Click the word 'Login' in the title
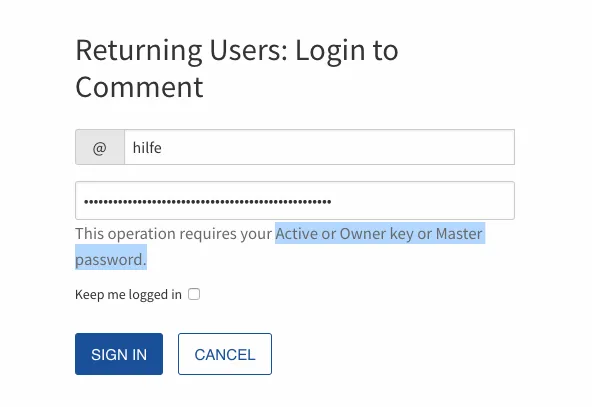592x407 pixels. point(330,52)
